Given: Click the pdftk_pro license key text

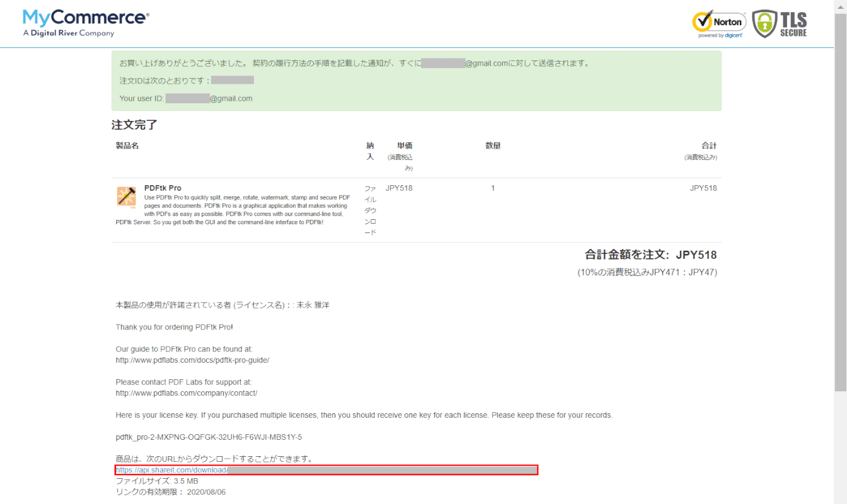Looking at the screenshot, I should click(x=209, y=437).
